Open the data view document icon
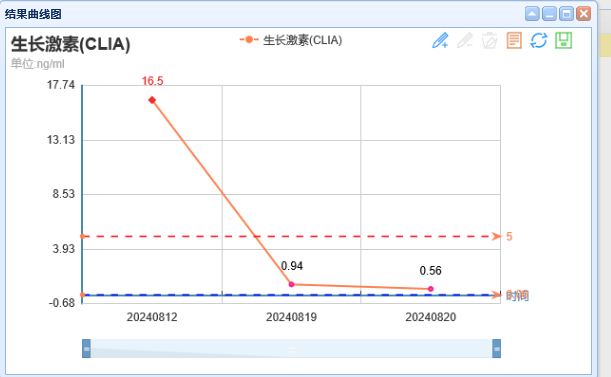Image resolution: width=611 pixels, height=377 pixels. (x=514, y=41)
